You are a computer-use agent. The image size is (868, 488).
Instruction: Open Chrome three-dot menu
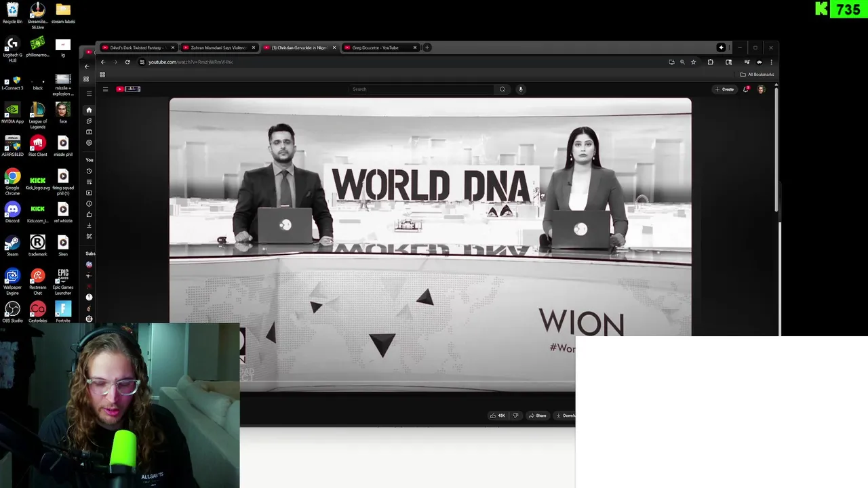(771, 62)
